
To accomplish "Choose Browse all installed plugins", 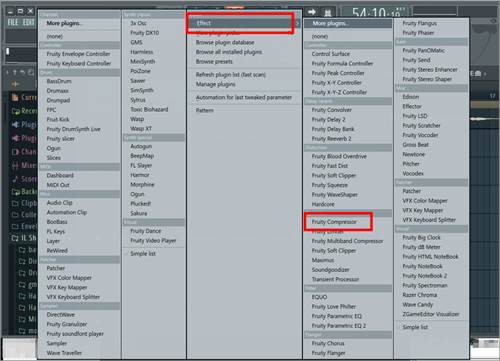I will pos(229,52).
